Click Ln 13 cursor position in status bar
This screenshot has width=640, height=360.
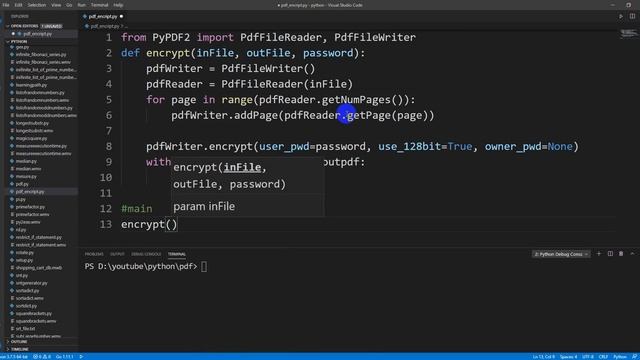[x=543, y=357]
